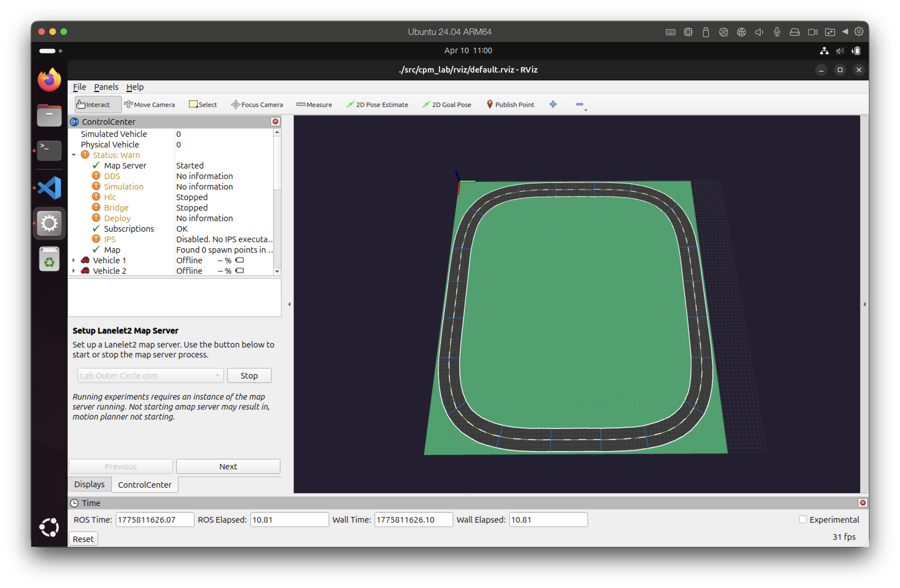Activate the Move Camera tool
The image size is (900, 588).
149,104
